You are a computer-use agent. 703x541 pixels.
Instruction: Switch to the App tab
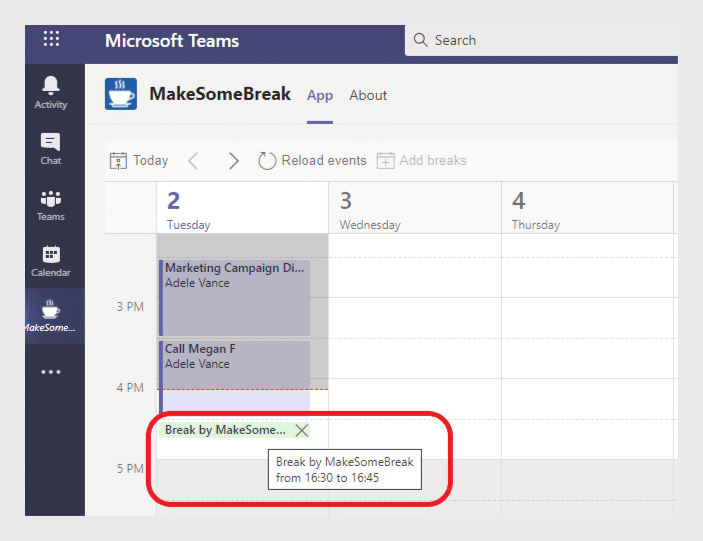(x=320, y=95)
